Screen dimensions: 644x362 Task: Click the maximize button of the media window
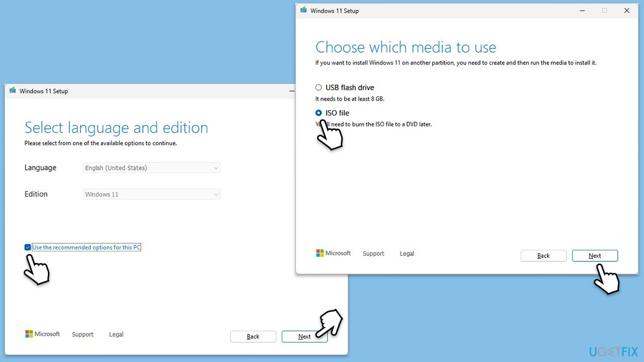604,11
